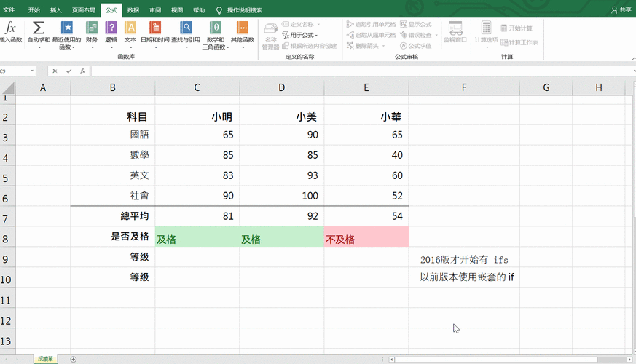Expand the Error Checking dropdown arrow
Image resolution: width=636 pixels, height=364 pixels.
coord(436,35)
